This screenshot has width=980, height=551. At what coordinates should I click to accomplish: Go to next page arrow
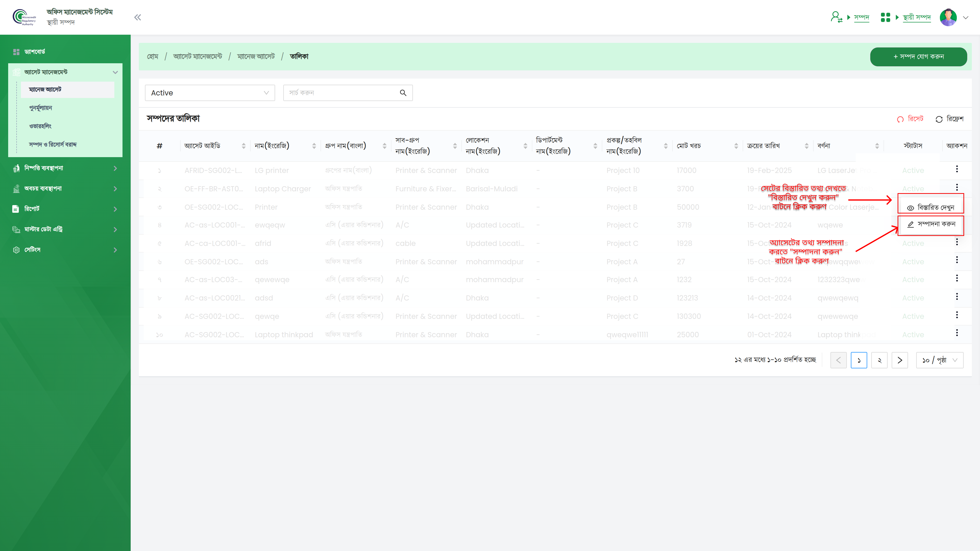[x=900, y=360]
